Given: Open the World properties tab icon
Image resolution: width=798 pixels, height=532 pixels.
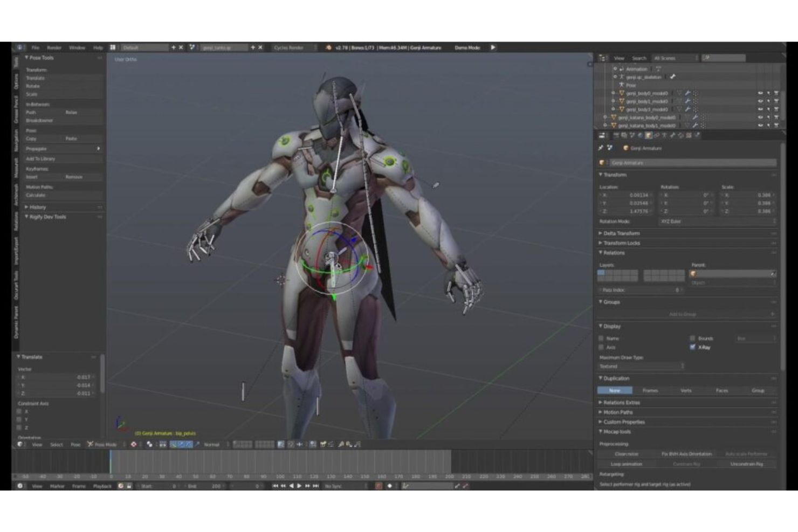Looking at the screenshot, I should pos(640,135).
